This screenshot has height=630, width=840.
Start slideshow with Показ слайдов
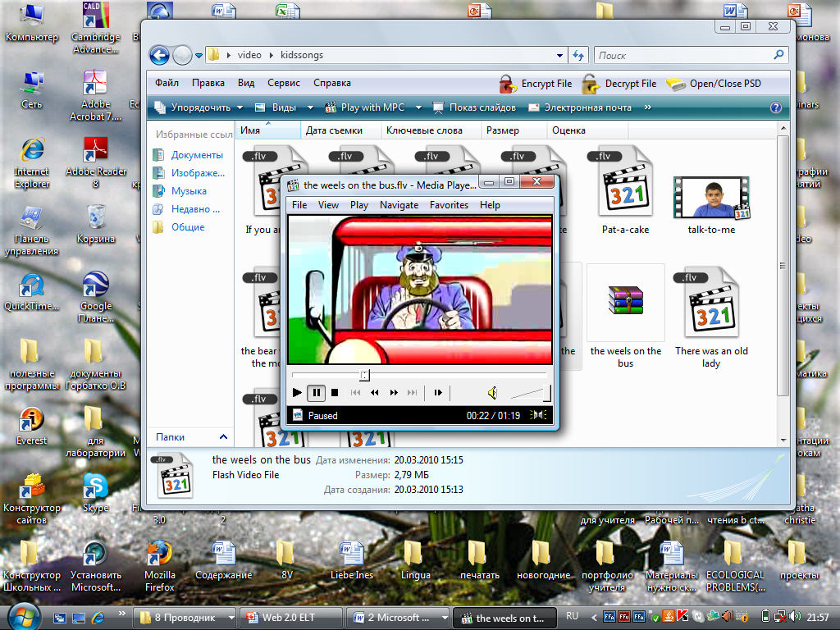474,107
